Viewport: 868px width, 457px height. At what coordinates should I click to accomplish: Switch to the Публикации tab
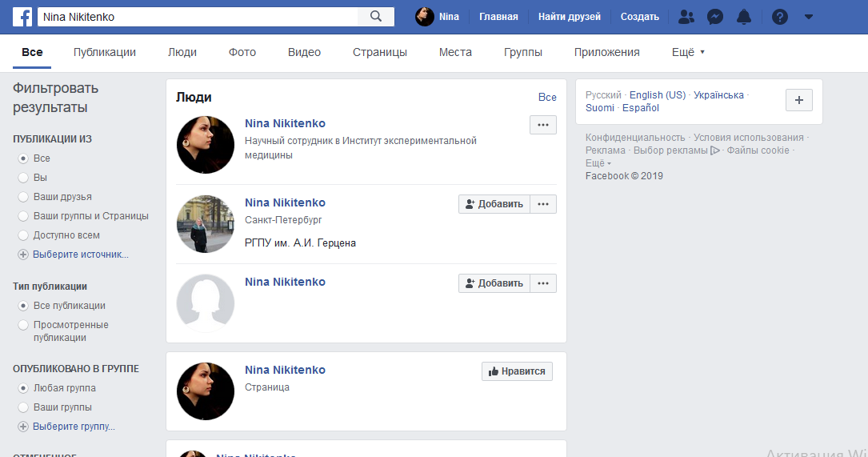[105, 52]
